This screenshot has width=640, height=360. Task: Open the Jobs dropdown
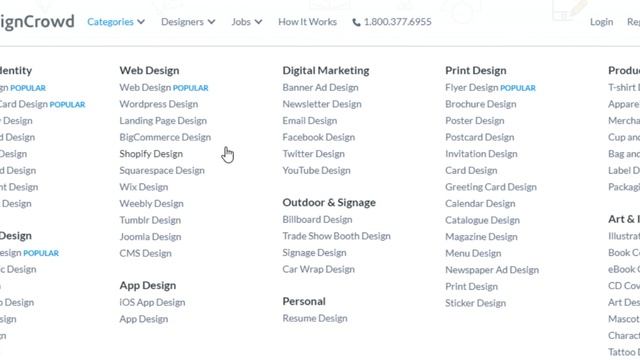point(247,22)
